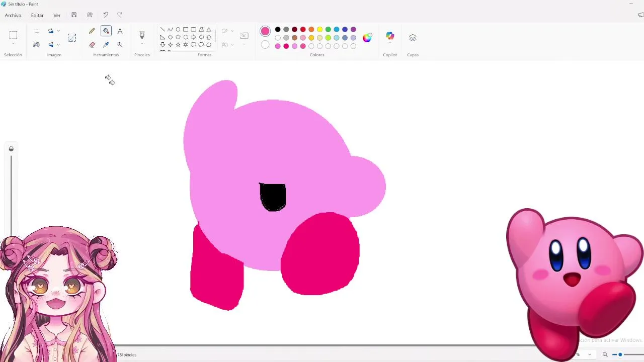The height and width of the screenshot is (362, 644).
Task: Choose the triangle shape
Action: [x=209, y=30]
